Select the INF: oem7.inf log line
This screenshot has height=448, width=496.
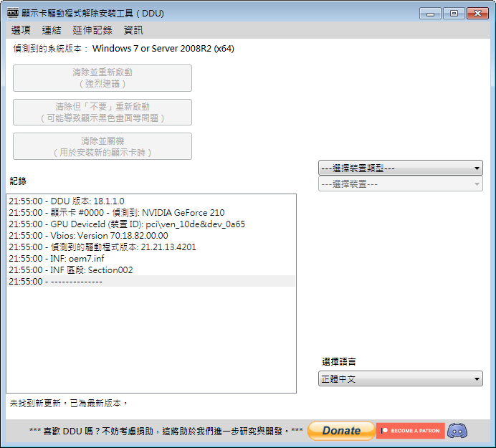(151, 259)
